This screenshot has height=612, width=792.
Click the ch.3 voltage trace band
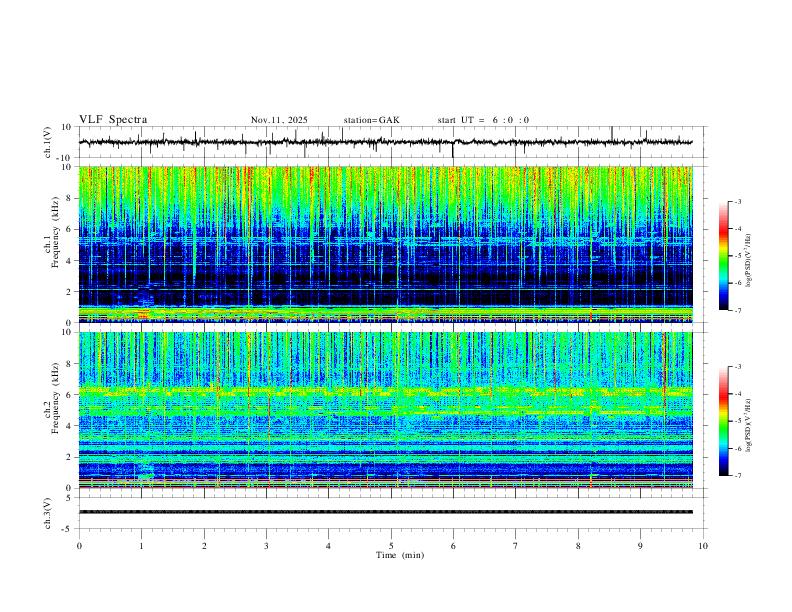385,512
